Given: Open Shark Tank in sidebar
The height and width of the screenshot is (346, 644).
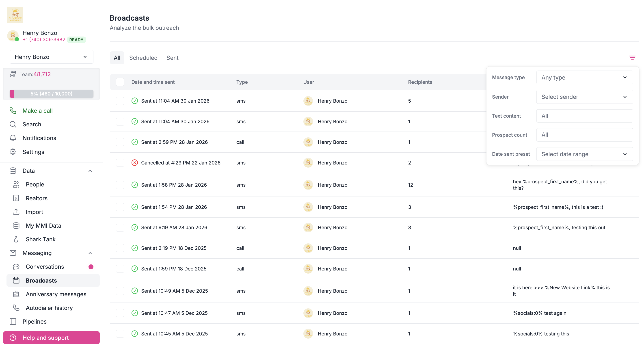Looking at the screenshot, I should (53, 239).
